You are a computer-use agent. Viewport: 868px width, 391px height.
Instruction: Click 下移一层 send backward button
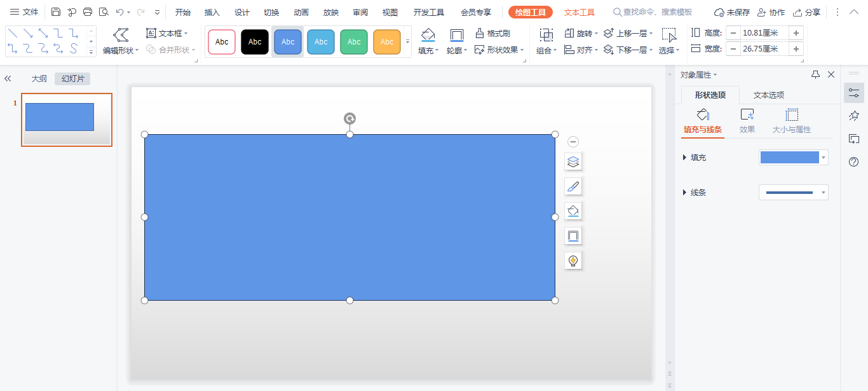pos(627,50)
